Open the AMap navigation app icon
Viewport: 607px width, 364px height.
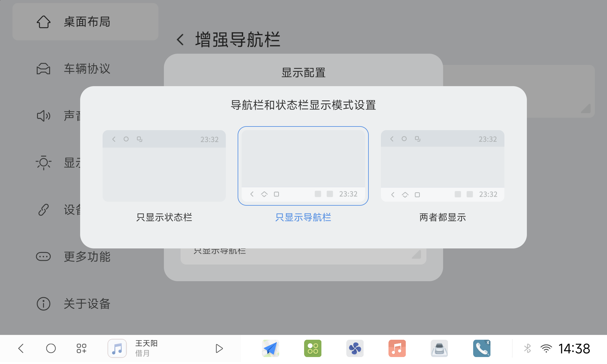pos(270,348)
